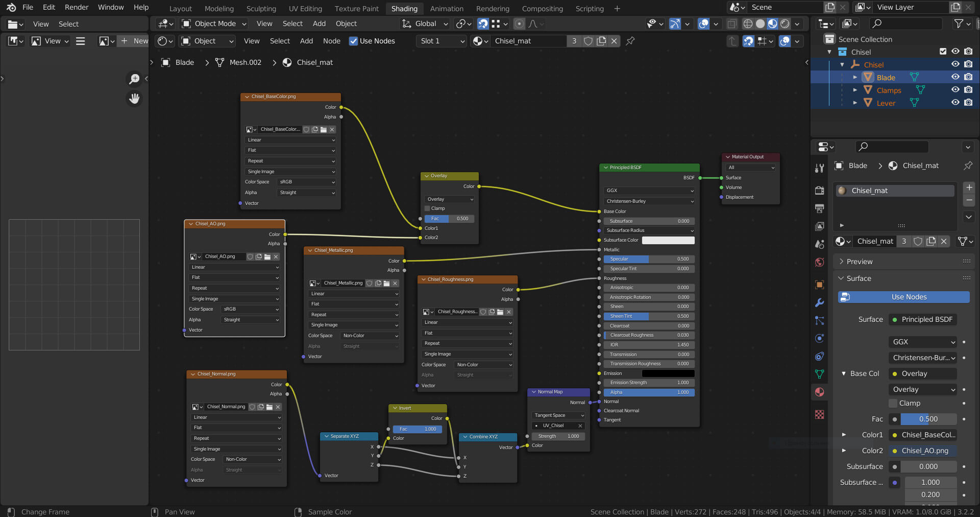Viewport: 980px width, 517px height.
Task: Click the New image button
Action: click(x=134, y=41)
